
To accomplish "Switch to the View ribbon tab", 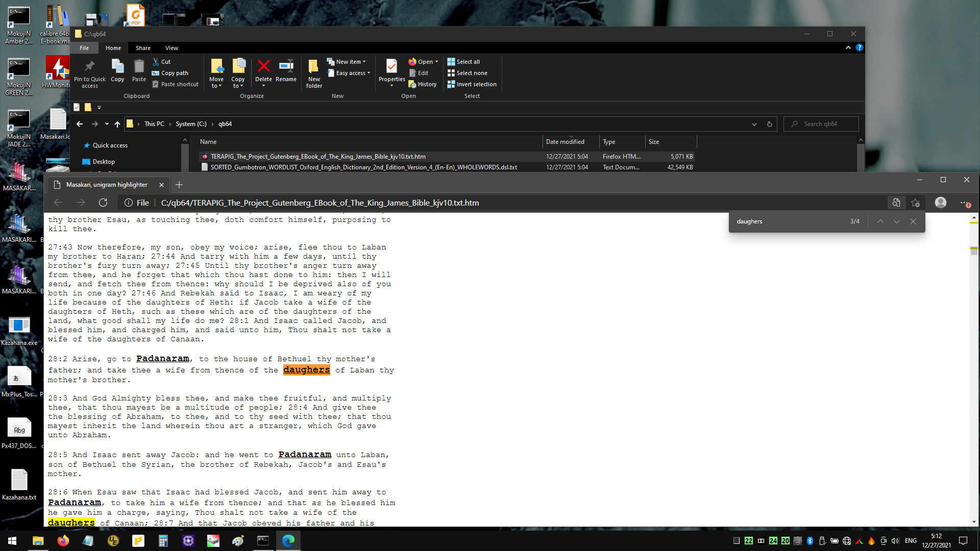I will point(171,48).
